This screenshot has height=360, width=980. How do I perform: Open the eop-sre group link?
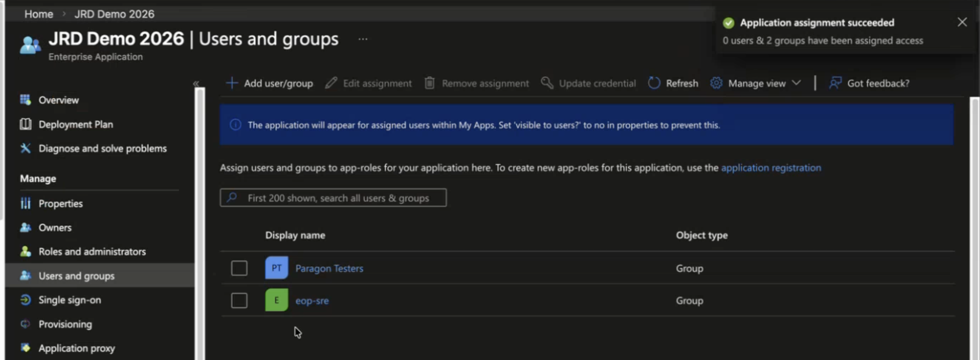tap(312, 301)
